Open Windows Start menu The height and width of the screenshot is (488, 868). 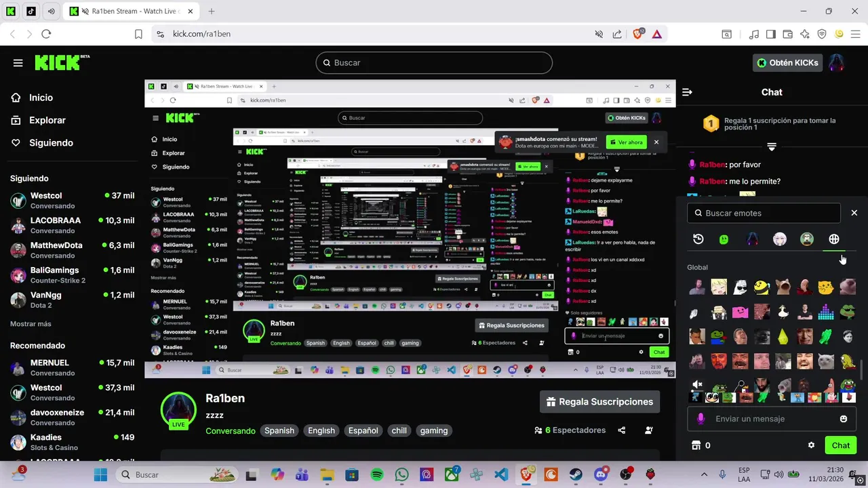[100, 475]
